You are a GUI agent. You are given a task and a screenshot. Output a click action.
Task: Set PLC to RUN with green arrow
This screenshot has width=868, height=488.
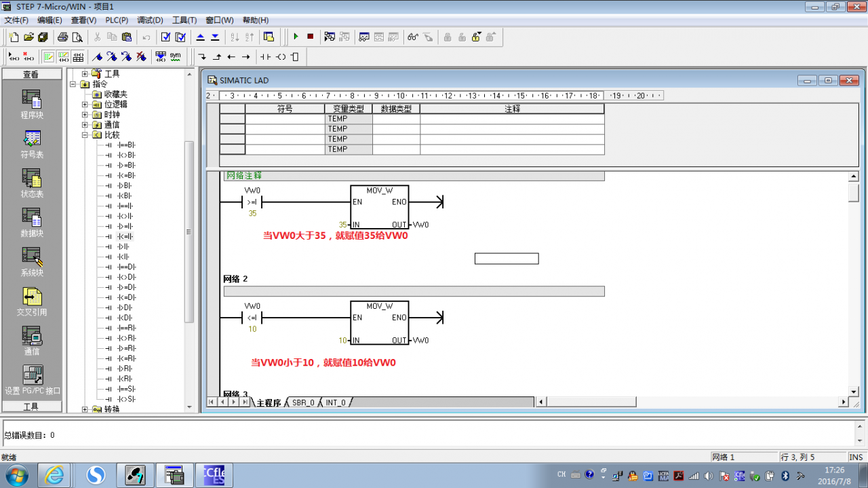(x=296, y=37)
